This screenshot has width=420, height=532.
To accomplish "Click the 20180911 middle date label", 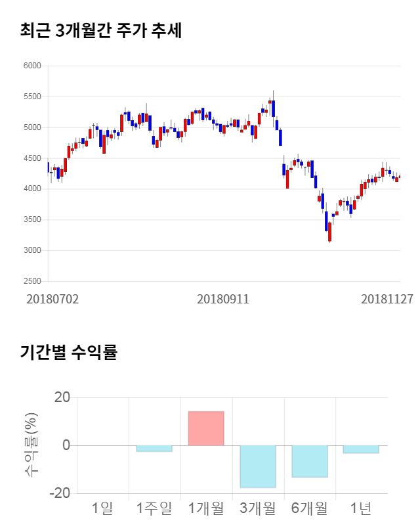I will click(x=223, y=299).
